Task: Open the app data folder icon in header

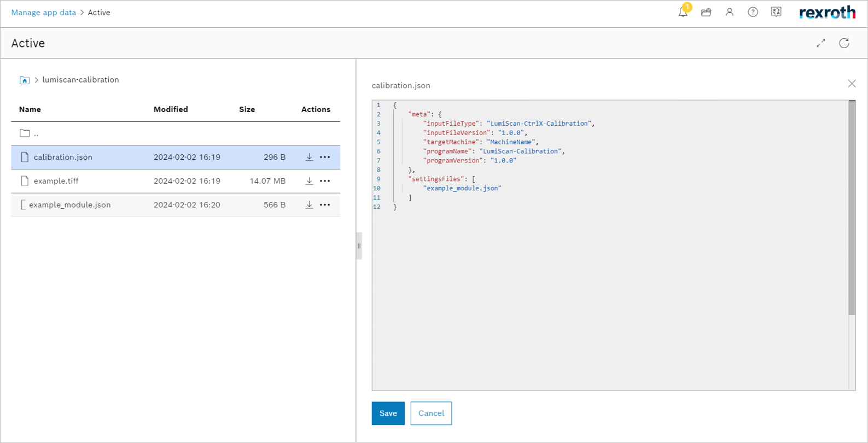Action: [706, 12]
